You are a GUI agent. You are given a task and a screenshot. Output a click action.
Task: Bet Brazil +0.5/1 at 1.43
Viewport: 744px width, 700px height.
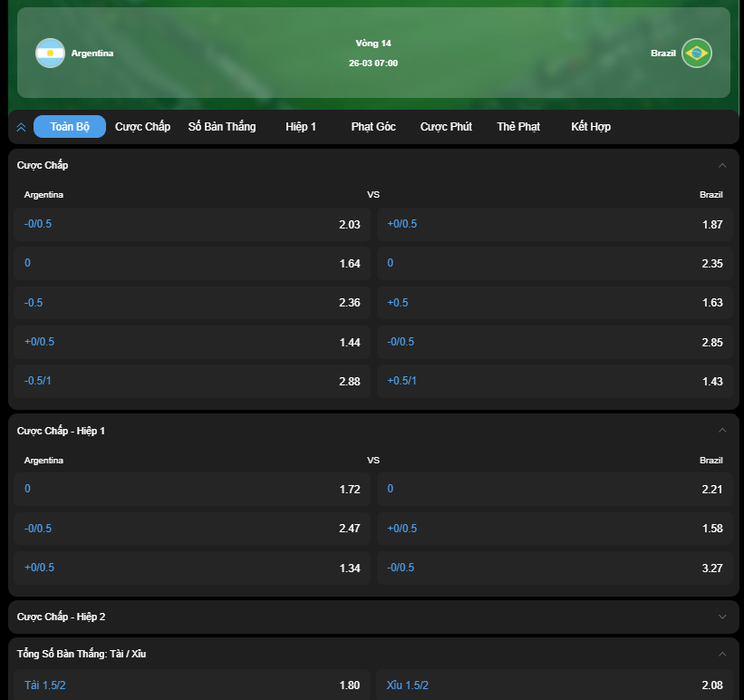(555, 381)
